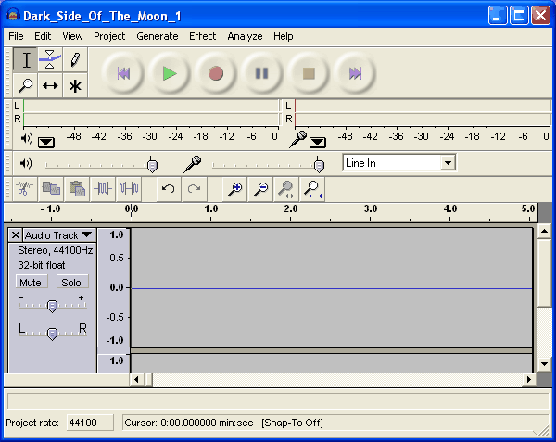Screen dimensions: 556x442
Task: Click the input level meter L bar
Action: click(423, 106)
